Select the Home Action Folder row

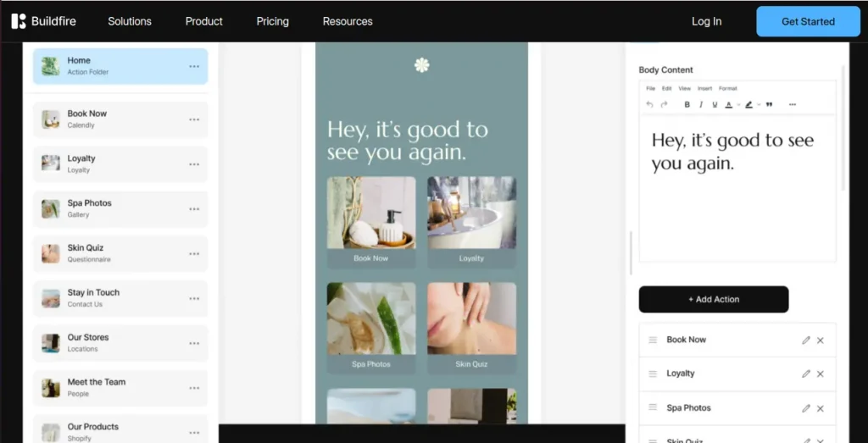tap(120, 66)
